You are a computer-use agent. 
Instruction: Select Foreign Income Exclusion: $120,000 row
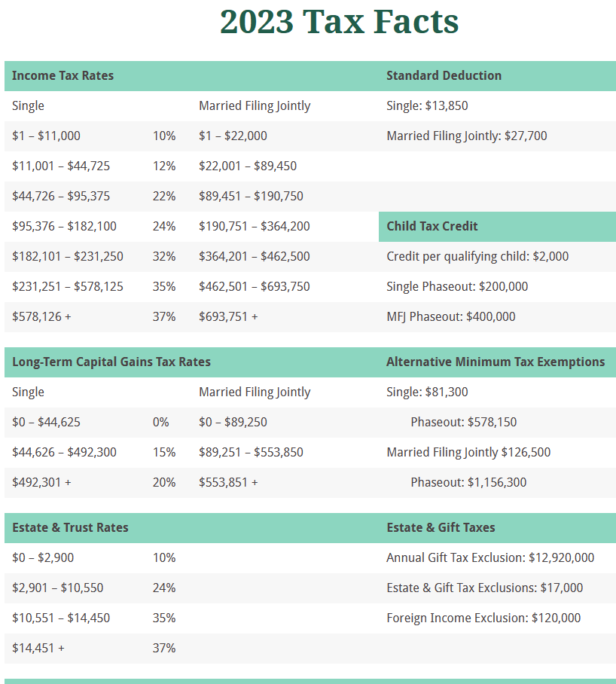click(x=483, y=618)
